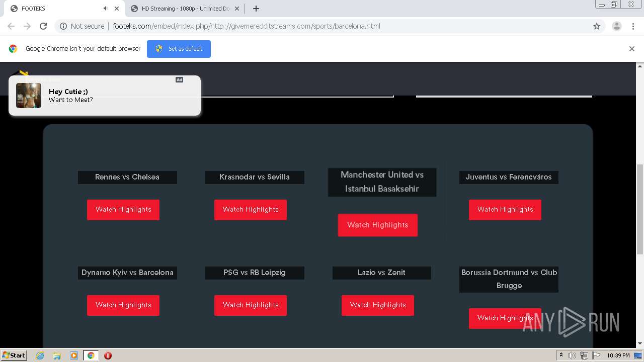Click the page vertical scrollbar thumb
The width and height of the screenshot is (644, 362).
(640, 209)
